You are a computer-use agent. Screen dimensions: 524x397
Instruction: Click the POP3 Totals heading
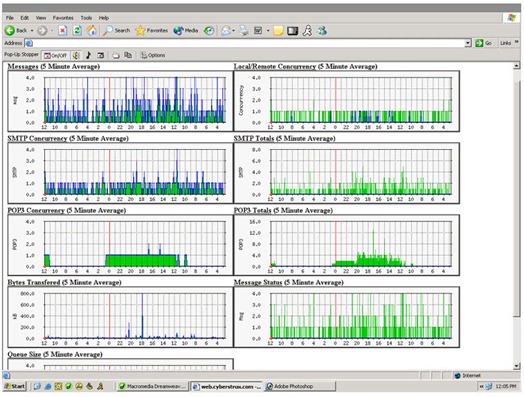click(283, 211)
